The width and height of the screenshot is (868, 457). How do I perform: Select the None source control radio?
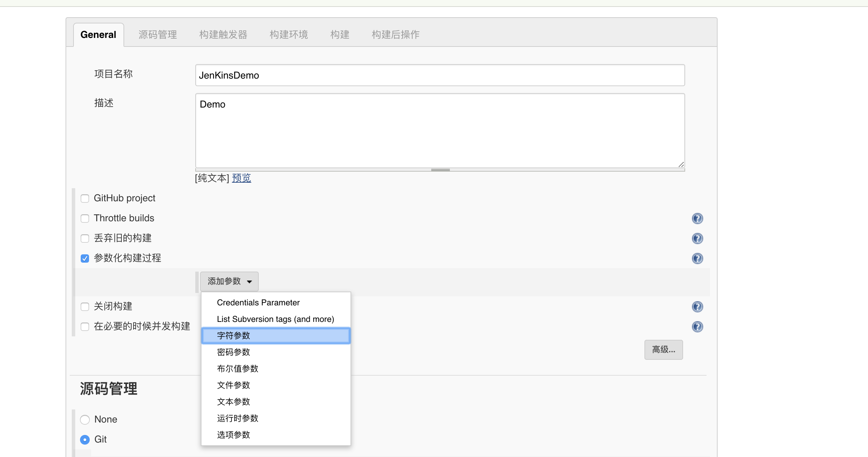click(x=85, y=419)
